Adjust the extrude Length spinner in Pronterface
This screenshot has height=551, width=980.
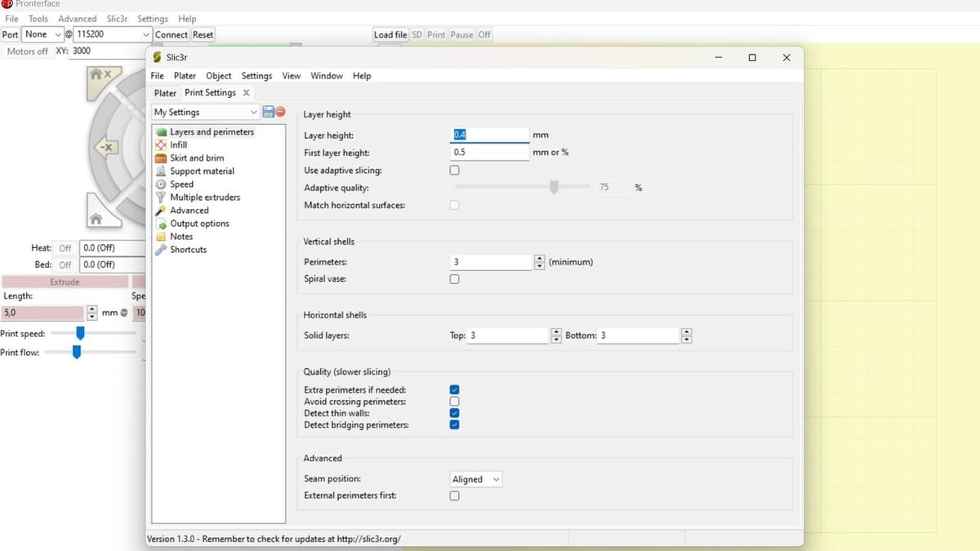(x=91, y=313)
